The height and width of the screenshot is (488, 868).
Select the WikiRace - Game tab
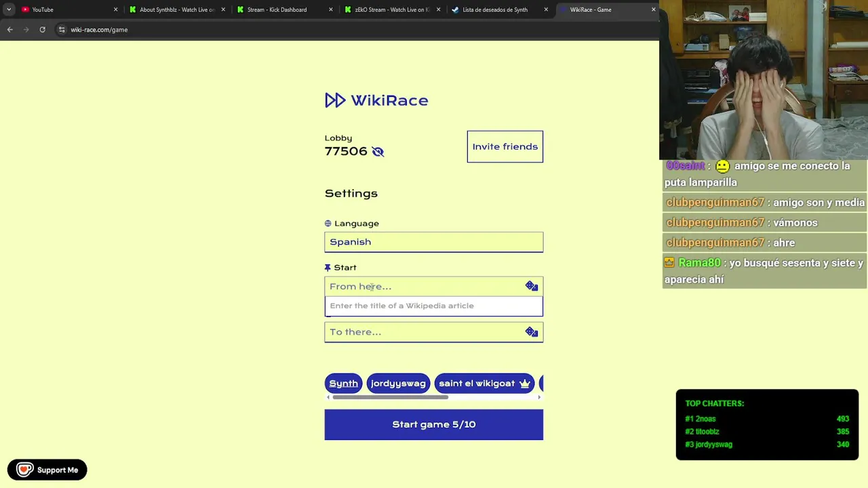click(607, 9)
